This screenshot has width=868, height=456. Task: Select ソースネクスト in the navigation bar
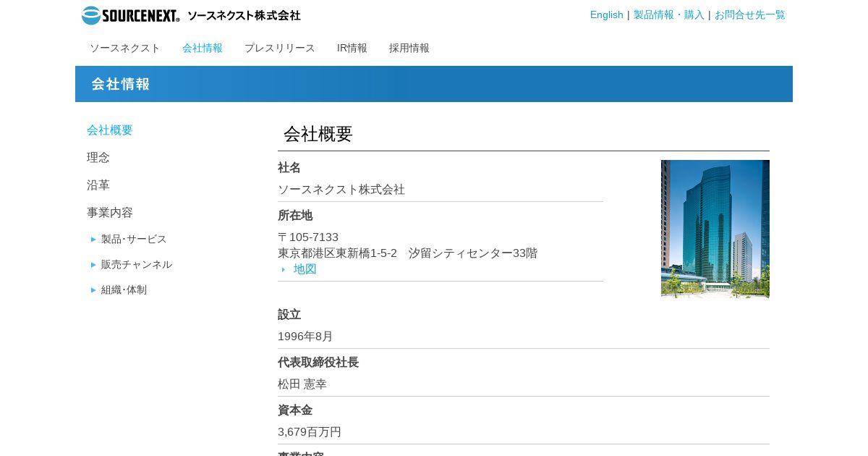click(x=124, y=48)
